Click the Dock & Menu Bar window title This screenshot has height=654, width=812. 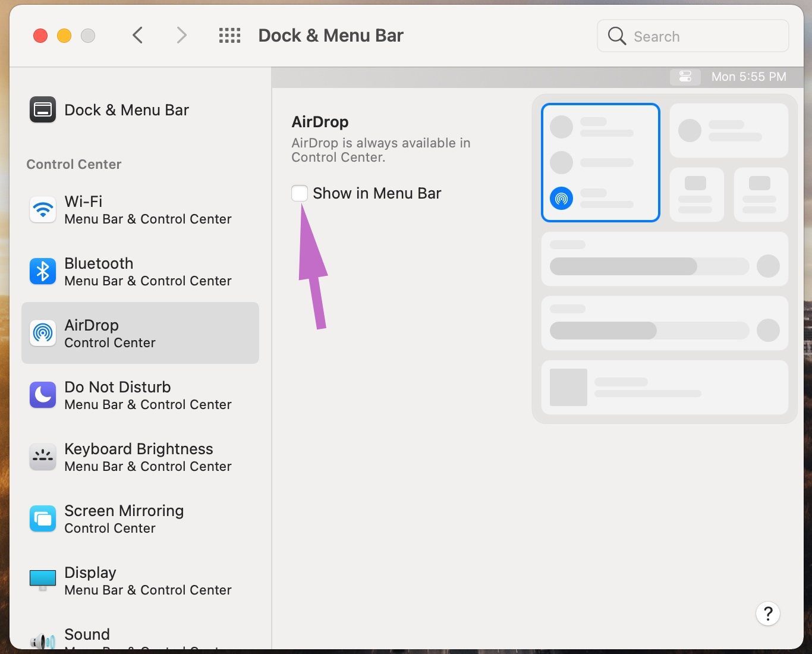tap(331, 36)
